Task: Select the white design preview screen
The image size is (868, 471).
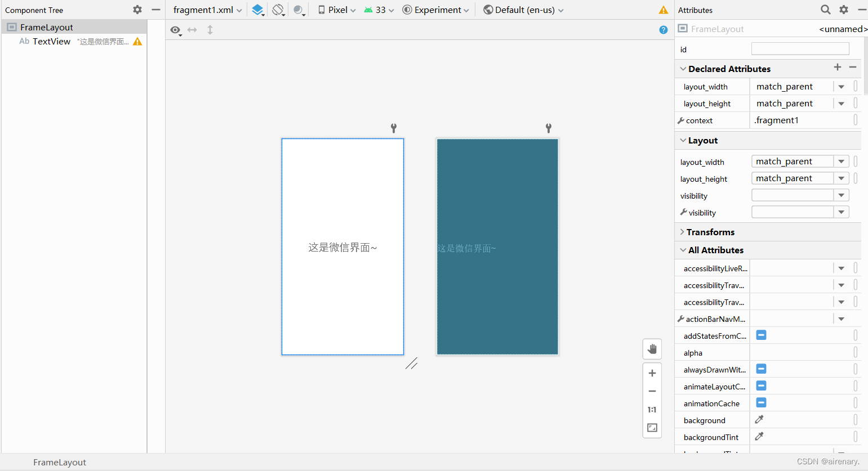Action: [x=342, y=246]
